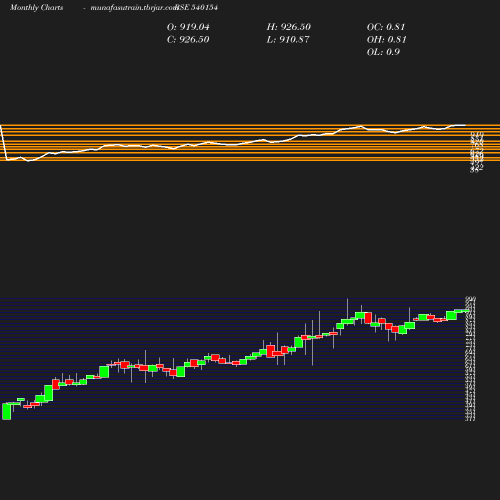Select the low price "L: 910.87"
The height and width of the screenshot is (500, 500).
288,40
